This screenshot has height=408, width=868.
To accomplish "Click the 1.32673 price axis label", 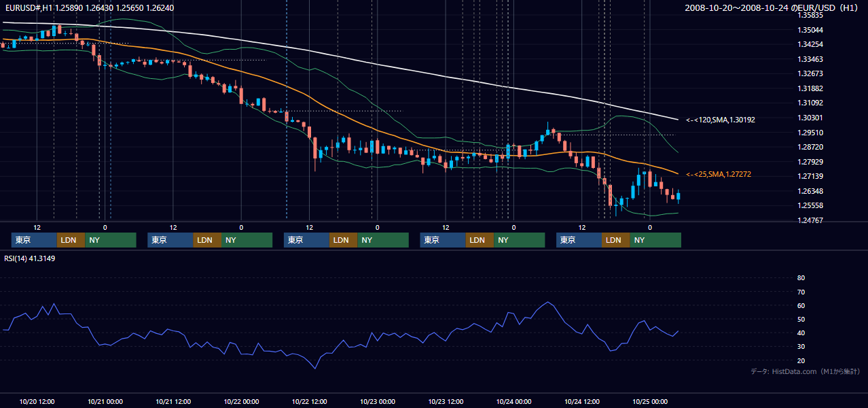I will click(x=810, y=73).
